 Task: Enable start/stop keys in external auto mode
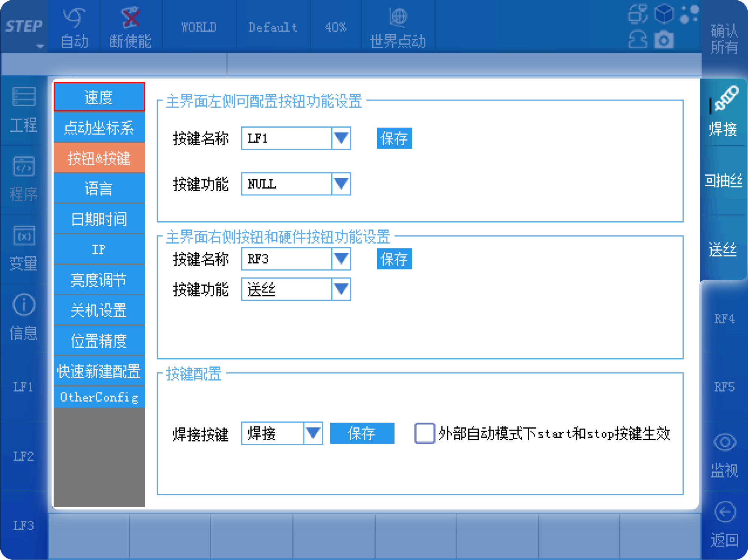click(425, 433)
